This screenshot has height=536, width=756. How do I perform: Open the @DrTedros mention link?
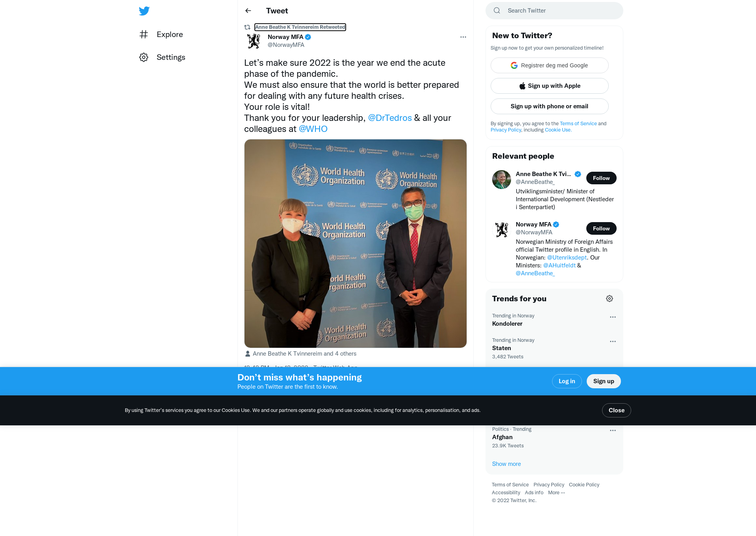(390, 118)
